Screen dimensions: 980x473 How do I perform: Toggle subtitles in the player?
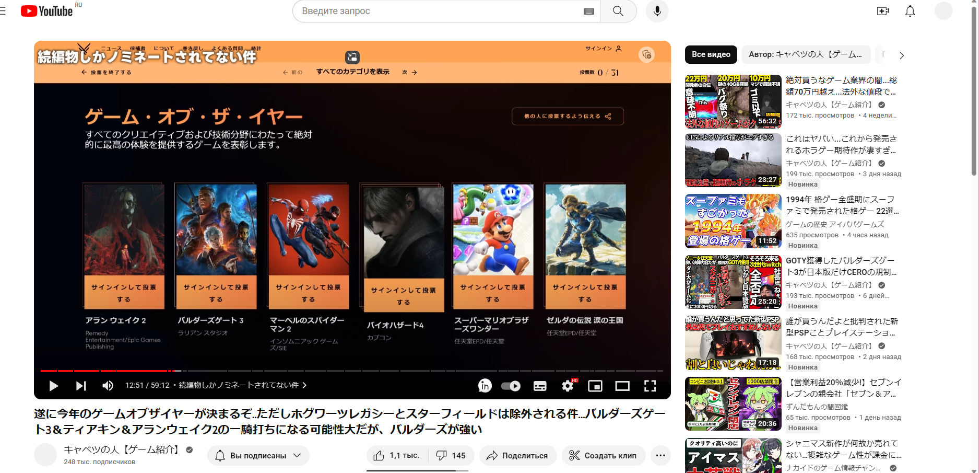coord(540,386)
